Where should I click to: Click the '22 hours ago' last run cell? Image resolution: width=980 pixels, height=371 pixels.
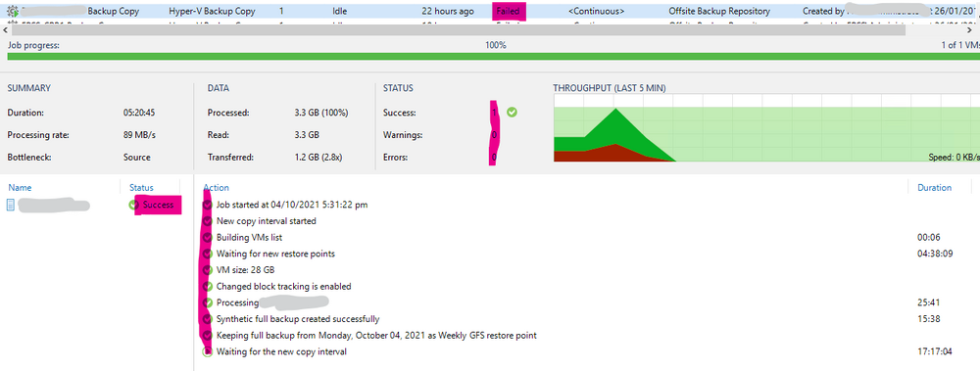tap(448, 11)
